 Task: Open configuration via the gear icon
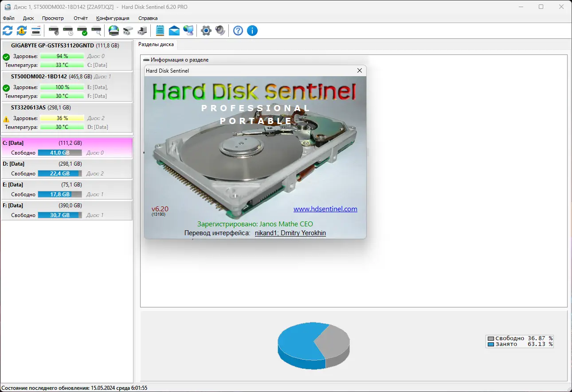(x=206, y=31)
